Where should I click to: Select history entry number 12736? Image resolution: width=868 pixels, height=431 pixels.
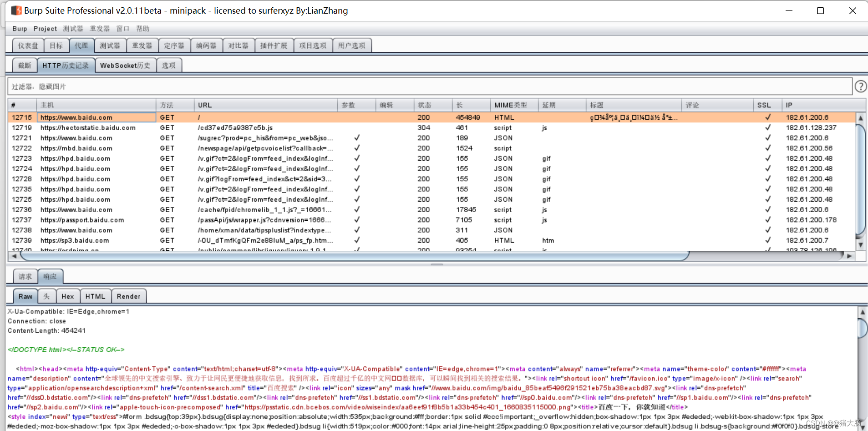(431, 210)
